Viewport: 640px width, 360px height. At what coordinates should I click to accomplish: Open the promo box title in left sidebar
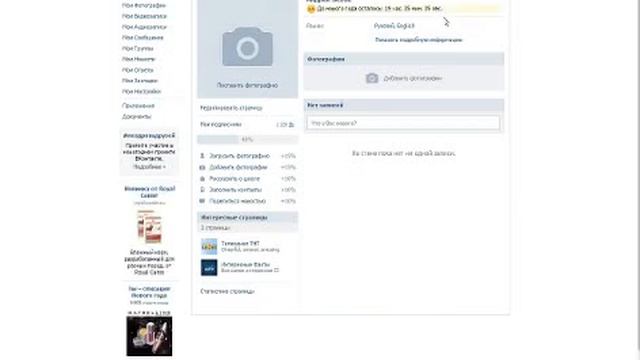tap(149, 136)
